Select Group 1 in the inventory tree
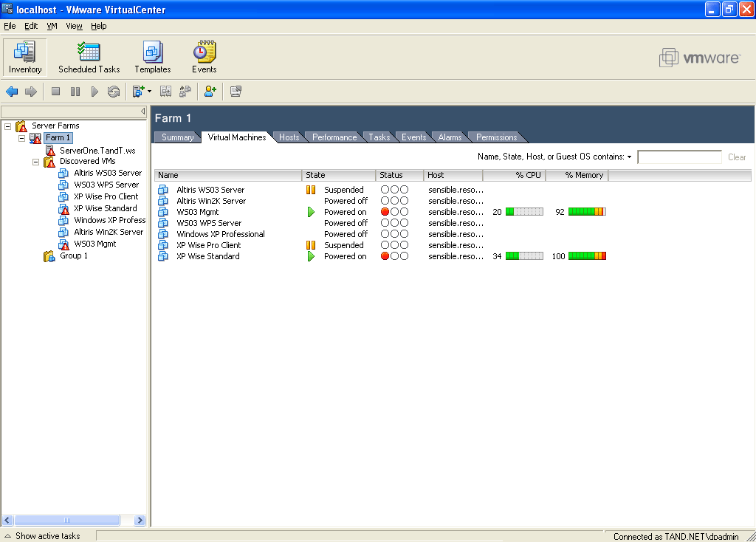This screenshot has width=756, height=542. point(74,256)
